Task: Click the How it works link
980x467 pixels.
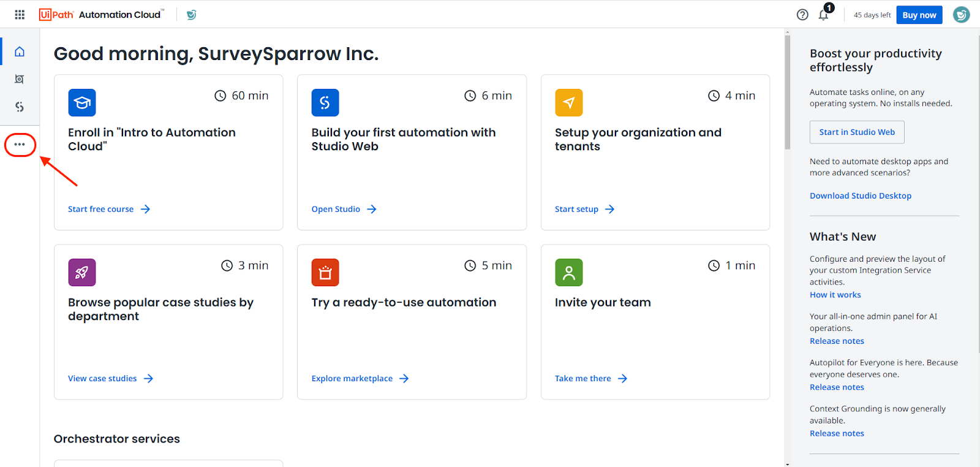Action: coord(835,295)
